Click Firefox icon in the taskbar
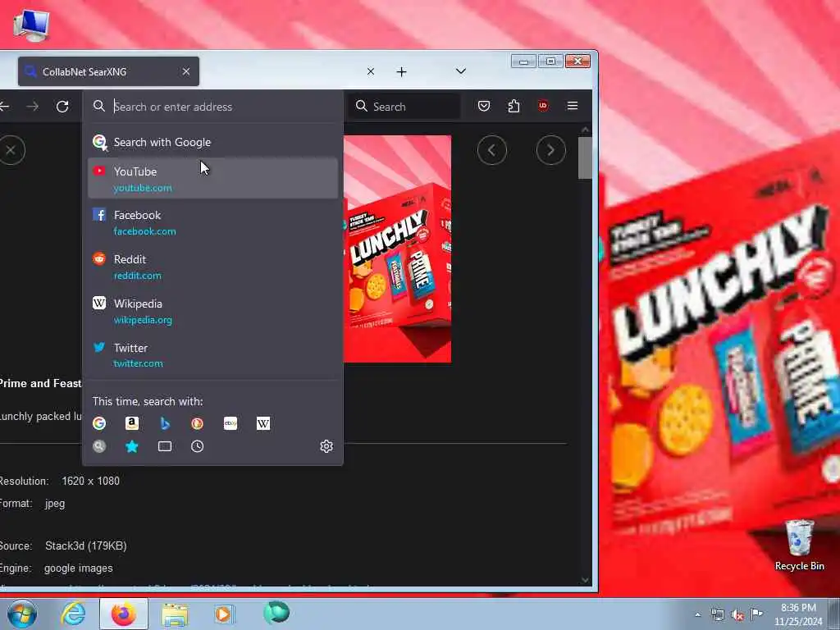 (x=124, y=614)
